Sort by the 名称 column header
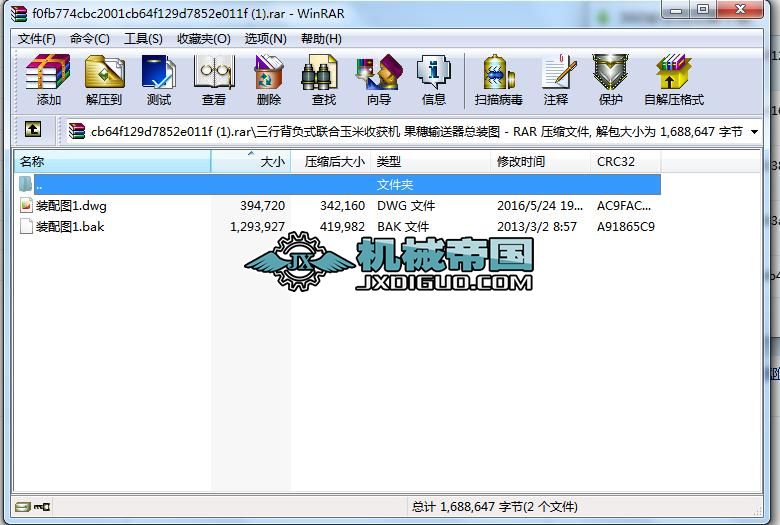The height and width of the screenshot is (525, 780). coord(112,162)
